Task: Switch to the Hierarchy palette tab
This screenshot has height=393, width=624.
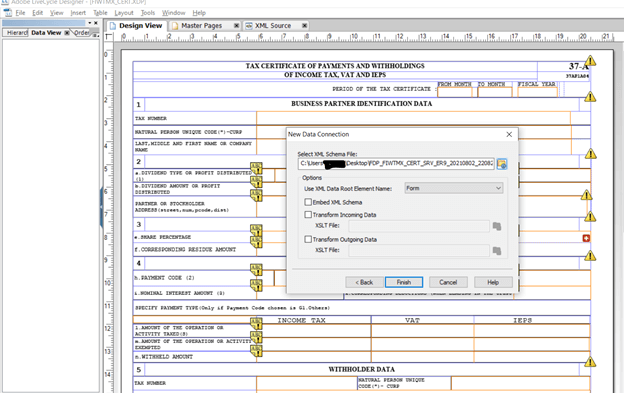Action: click(x=17, y=33)
